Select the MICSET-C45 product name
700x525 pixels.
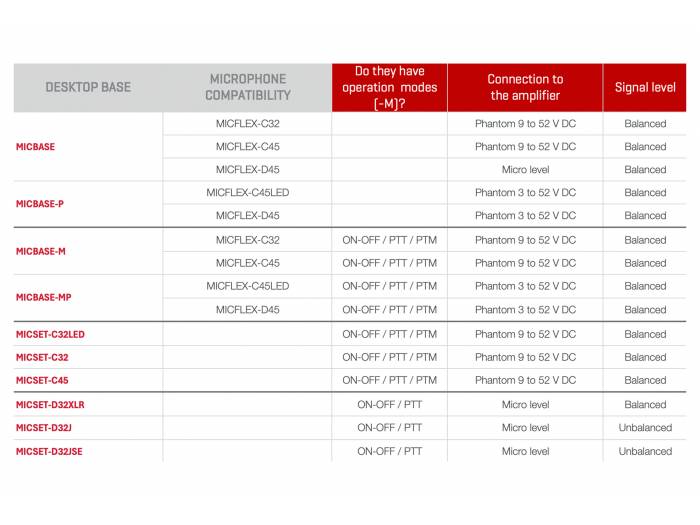[x=42, y=380]
